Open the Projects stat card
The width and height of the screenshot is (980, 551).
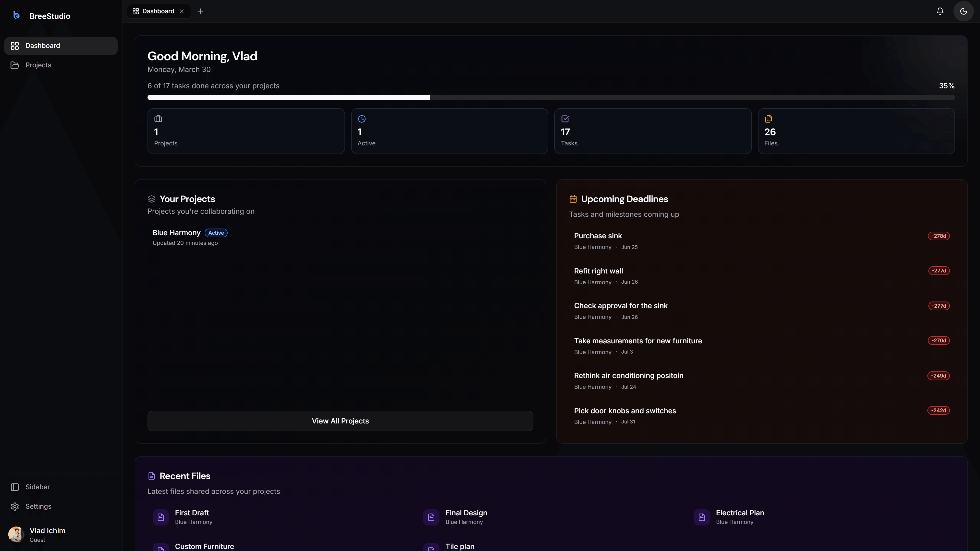click(246, 131)
